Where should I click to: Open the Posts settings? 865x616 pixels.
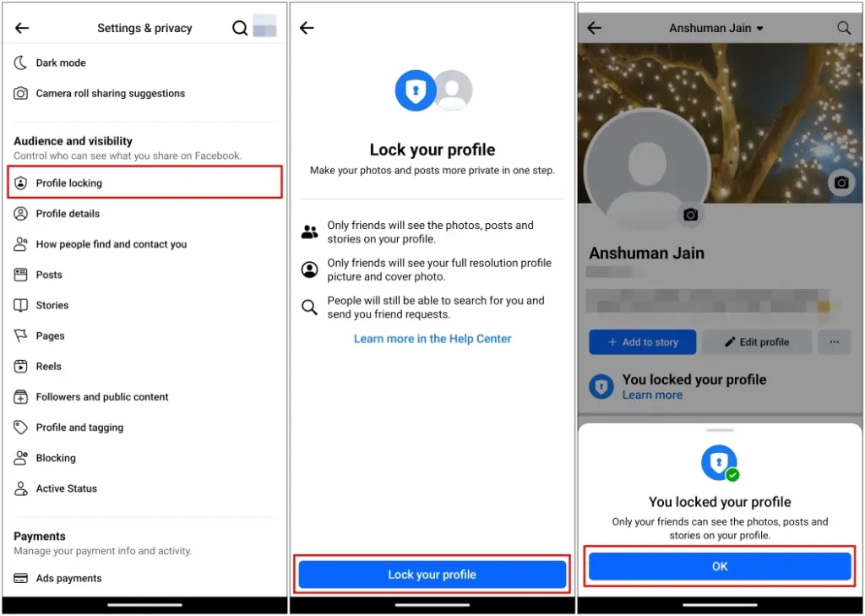[x=144, y=275]
